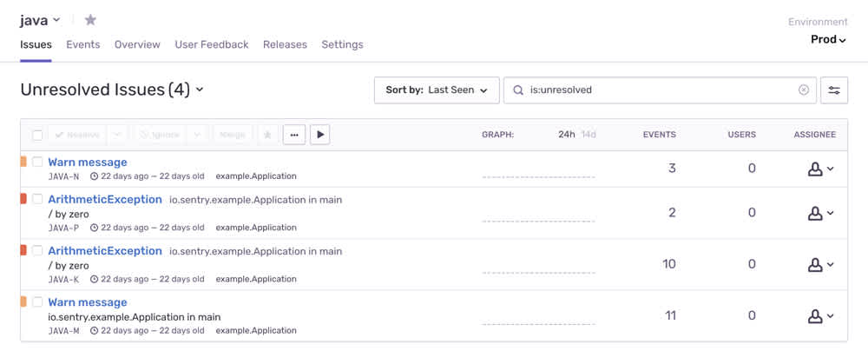Click the bookmark star in issue toolbar
Viewport: 868px width, 351px height.
click(x=267, y=135)
